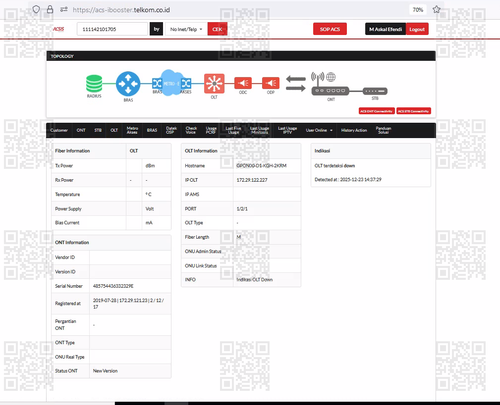The image size is (500, 405).
Task: Click the ODP icon in topology
Action: tap(271, 83)
